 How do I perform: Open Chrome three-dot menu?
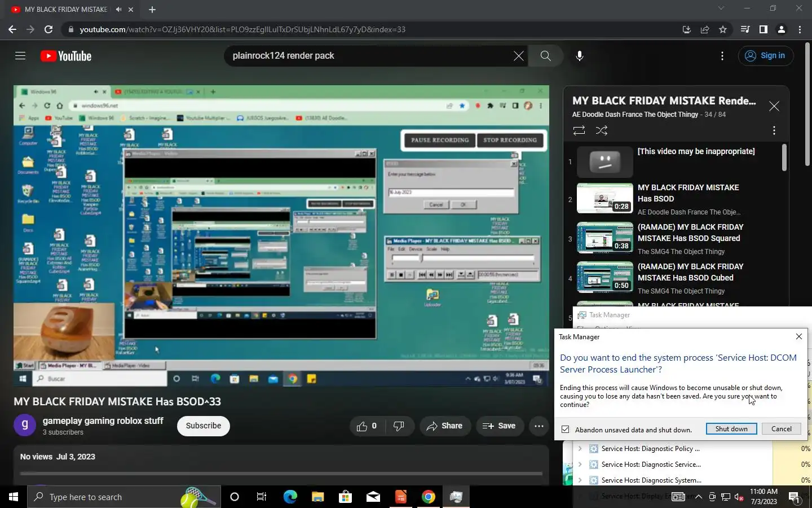pos(800,29)
